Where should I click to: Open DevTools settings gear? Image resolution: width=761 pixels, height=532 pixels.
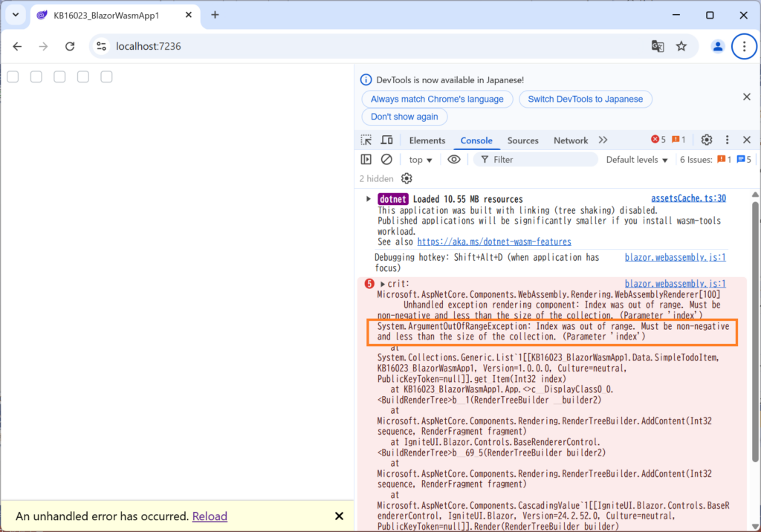(707, 140)
